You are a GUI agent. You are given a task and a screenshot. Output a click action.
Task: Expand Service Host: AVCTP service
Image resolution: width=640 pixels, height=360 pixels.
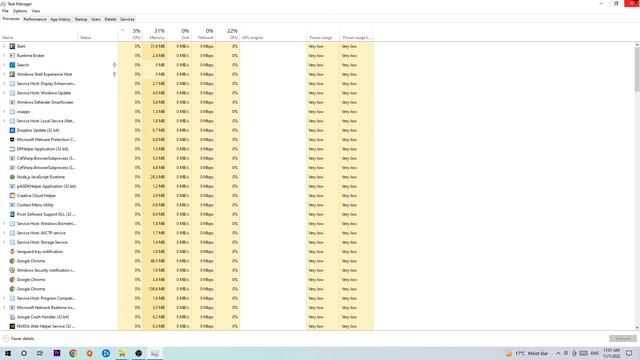point(4,233)
